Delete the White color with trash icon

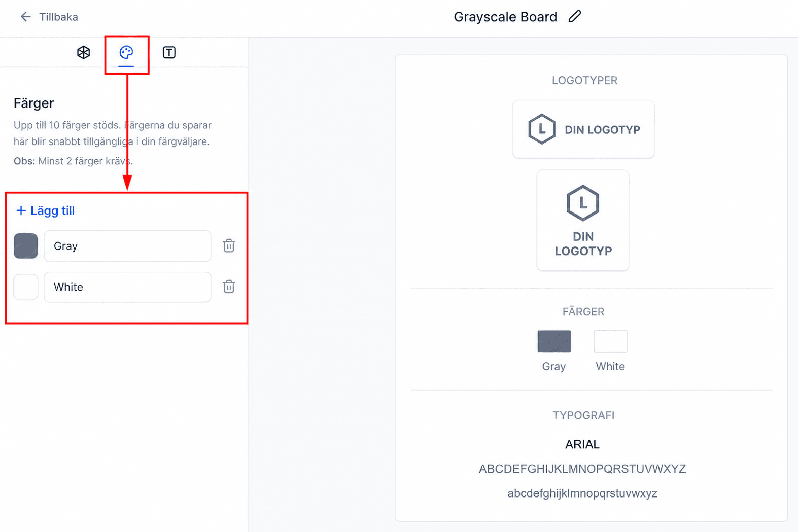tap(229, 287)
